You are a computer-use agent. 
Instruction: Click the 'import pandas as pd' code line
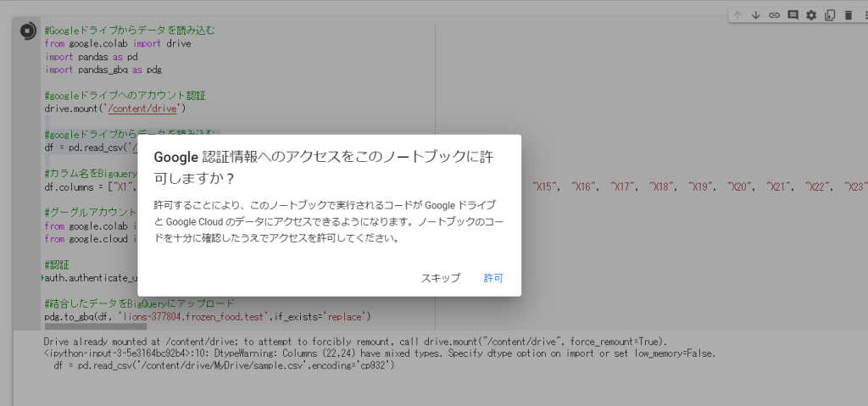pos(91,57)
